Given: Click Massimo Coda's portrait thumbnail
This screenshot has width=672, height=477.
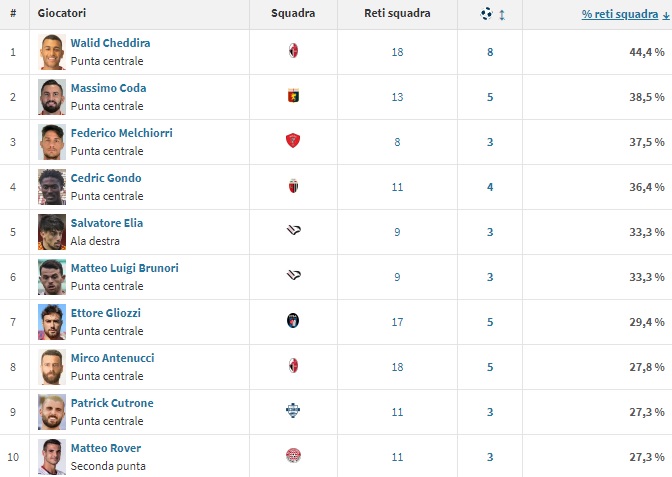Looking at the screenshot, I should coord(52,96).
